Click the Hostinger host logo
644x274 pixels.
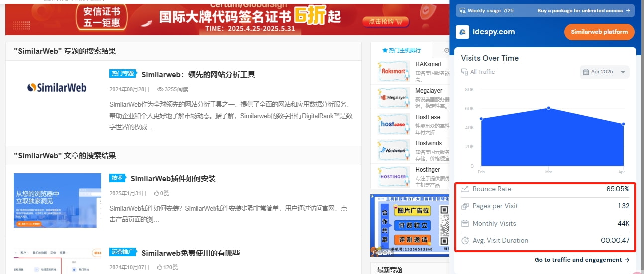[394, 177]
